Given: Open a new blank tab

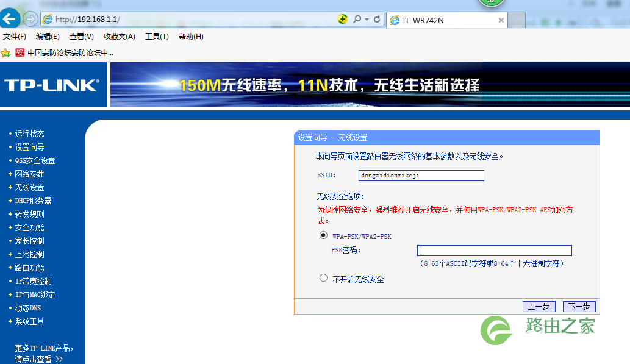Looking at the screenshot, I should [517, 20].
